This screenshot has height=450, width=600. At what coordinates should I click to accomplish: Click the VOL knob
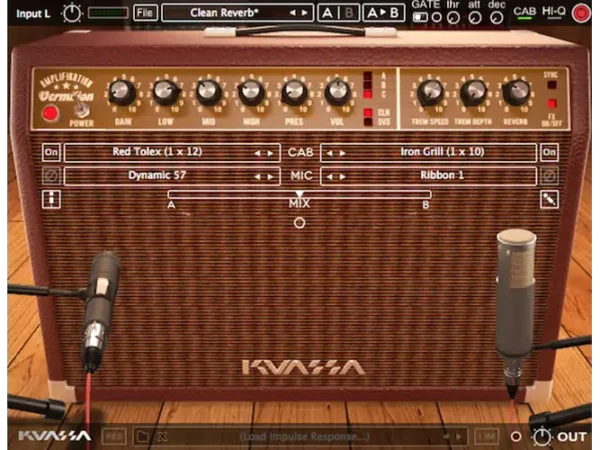point(337,92)
